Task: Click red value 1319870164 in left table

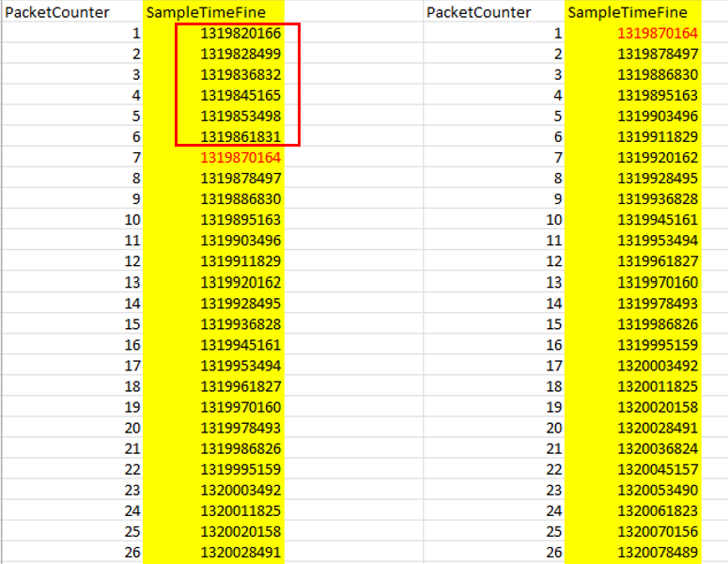Action: click(240, 158)
